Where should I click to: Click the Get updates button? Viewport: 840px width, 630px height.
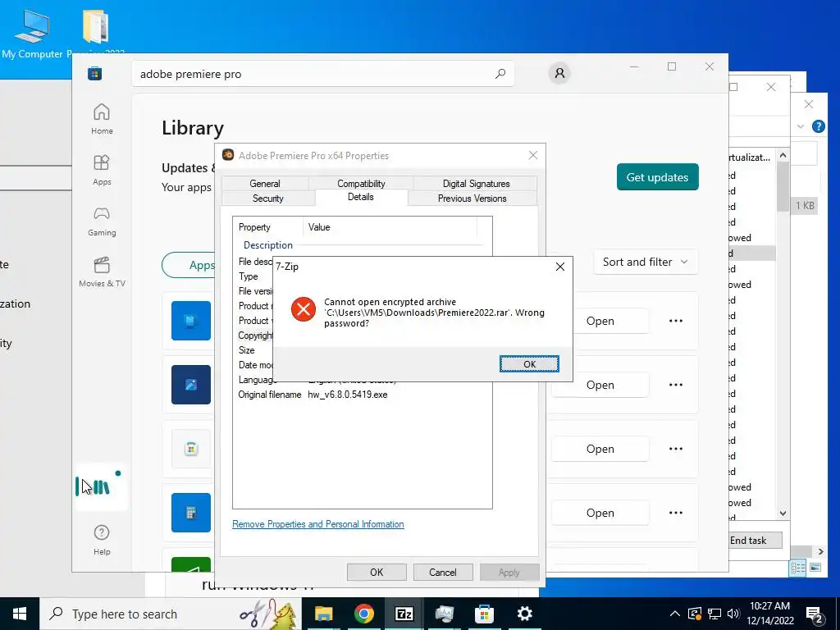point(657,177)
